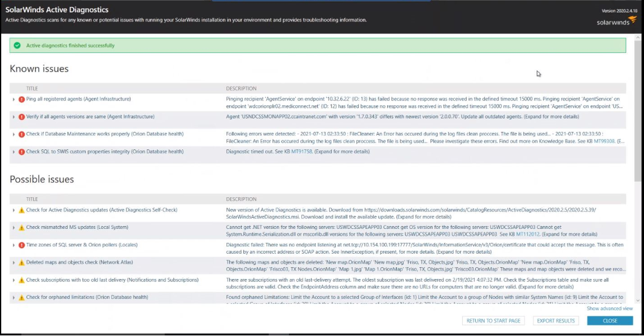This screenshot has width=644, height=336.
Task: Click Pinging recipient 'AgentService' description
Action: [424, 103]
